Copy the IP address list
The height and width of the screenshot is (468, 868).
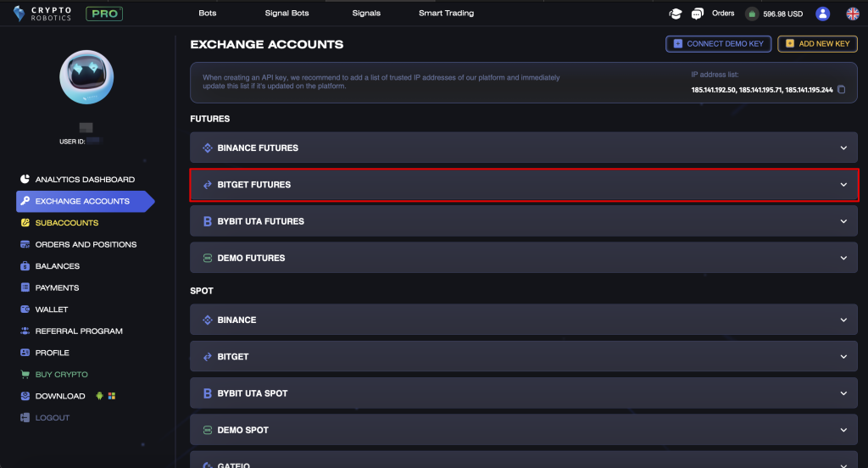(842, 90)
